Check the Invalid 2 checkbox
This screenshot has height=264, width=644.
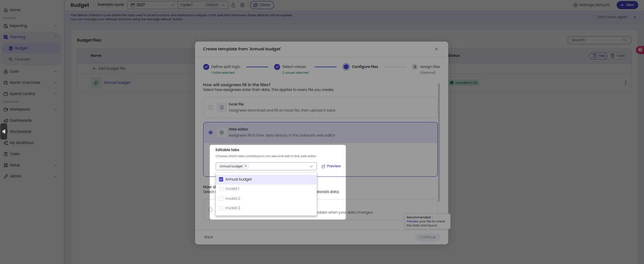pos(221,199)
